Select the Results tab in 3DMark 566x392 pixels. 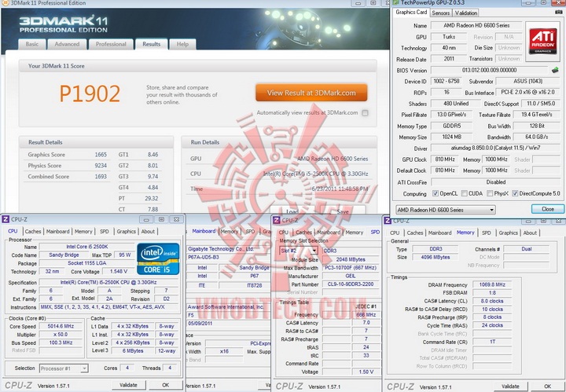click(151, 44)
